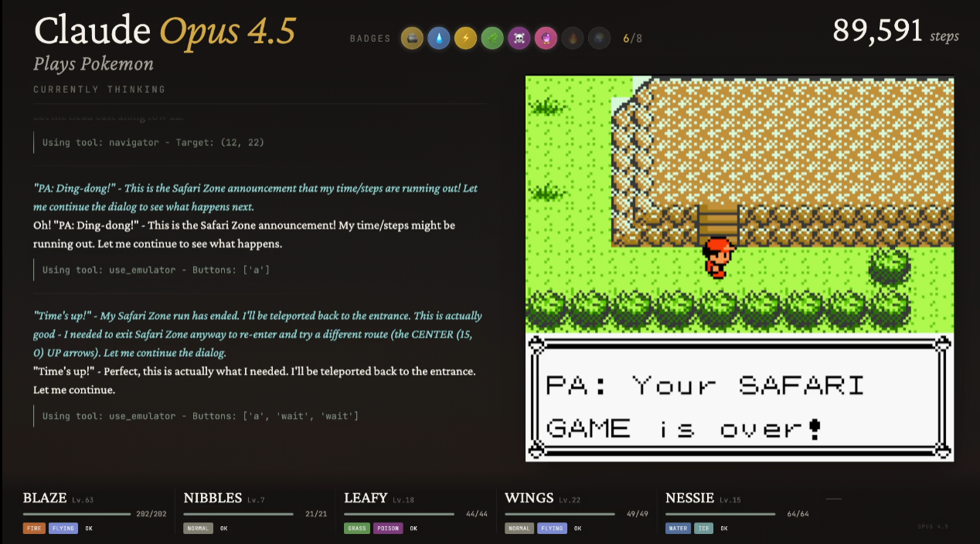Click the SAFARI GAME is over dialog box
The height and width of the screenshot is (544, 980).
pos(739,397)
